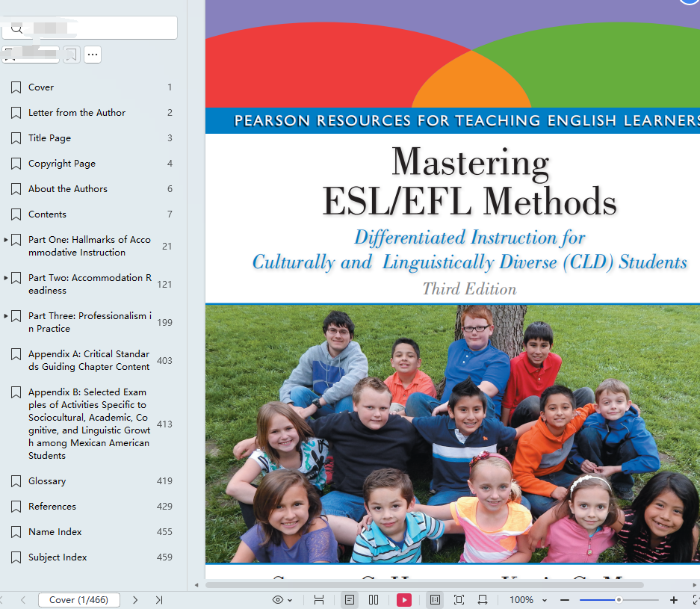Screen dimensions: 700x609
Task: Open the Subject Index bookmark
Action: (58, 557)
